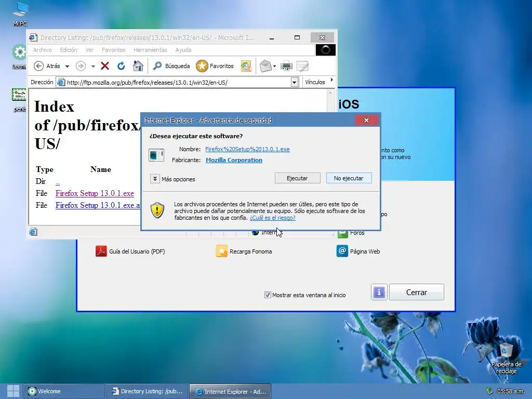The image size is (532, 399).
Task: Open the address bar dropdown arrow
Action: pyautogui.click(x=294, y=82)
